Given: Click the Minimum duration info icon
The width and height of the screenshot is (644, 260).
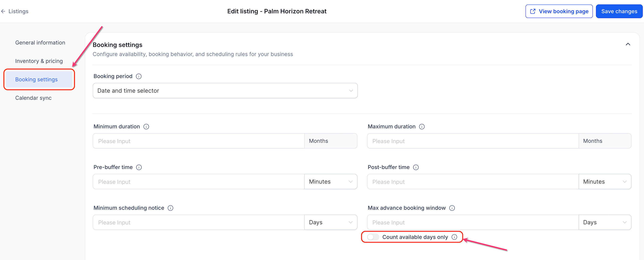Looking at the screenshot, I should tap(146, 127).
